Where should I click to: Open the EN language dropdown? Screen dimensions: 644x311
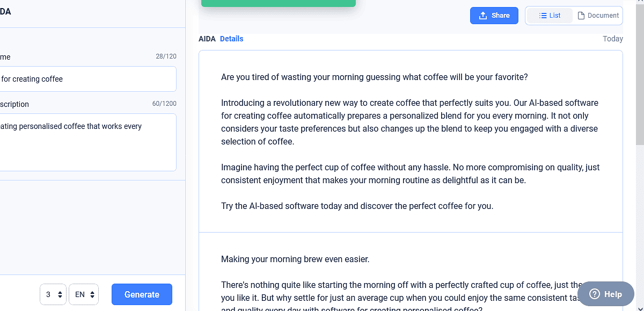point(84,294)
